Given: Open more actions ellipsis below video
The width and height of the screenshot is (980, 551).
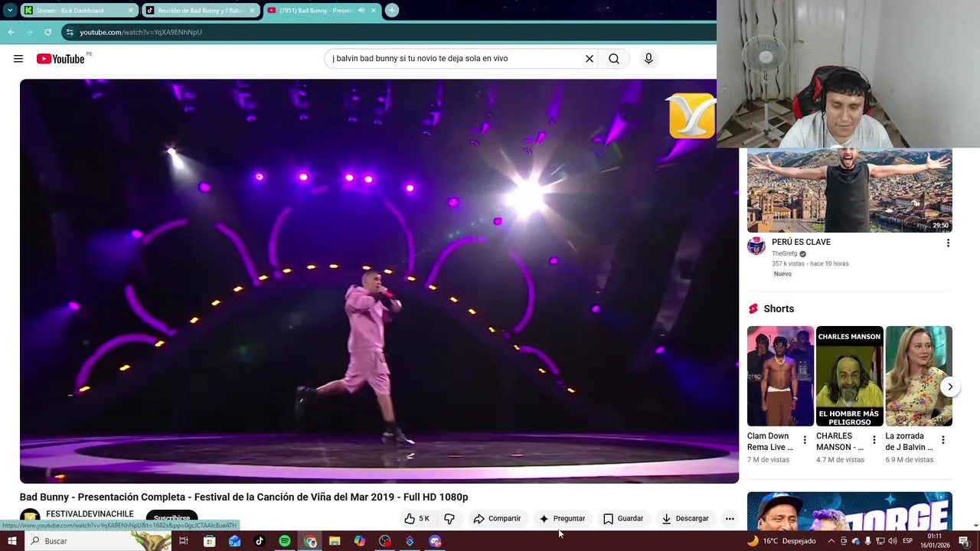Looking at the screenshot, I should (x=730, y=519).
